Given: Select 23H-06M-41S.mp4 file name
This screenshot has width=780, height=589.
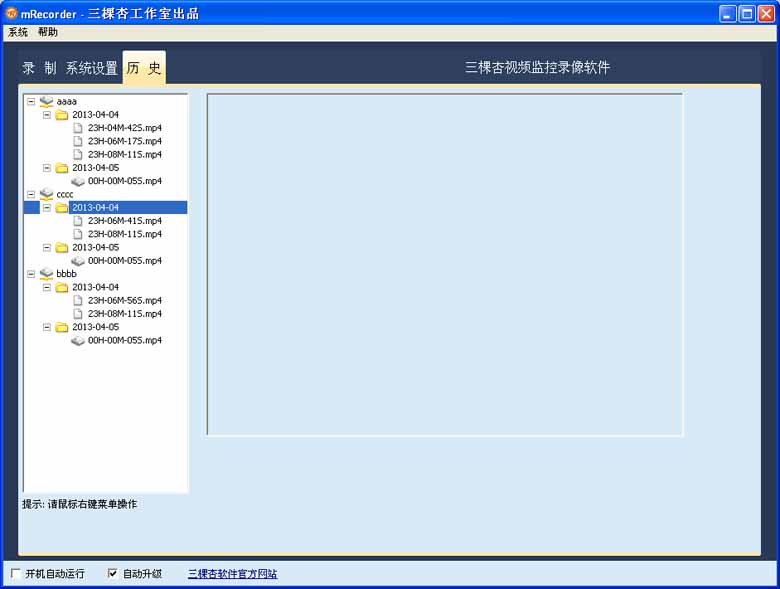Looking at the screenshot, I should pyautogui.click(x=125, y=221).
